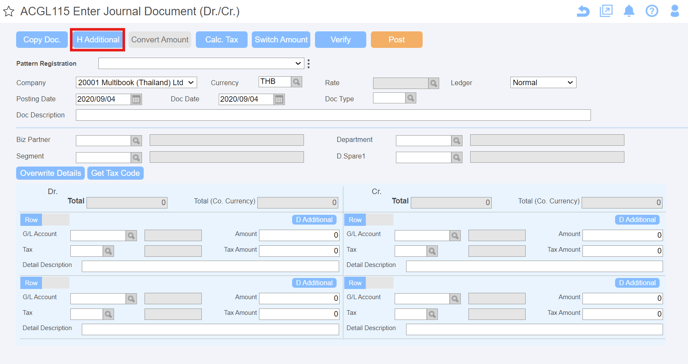688x364 pixels.
Task: Click the Rate lookup magnifier icon
Action: pyautogui.click(x=434, y=83)
